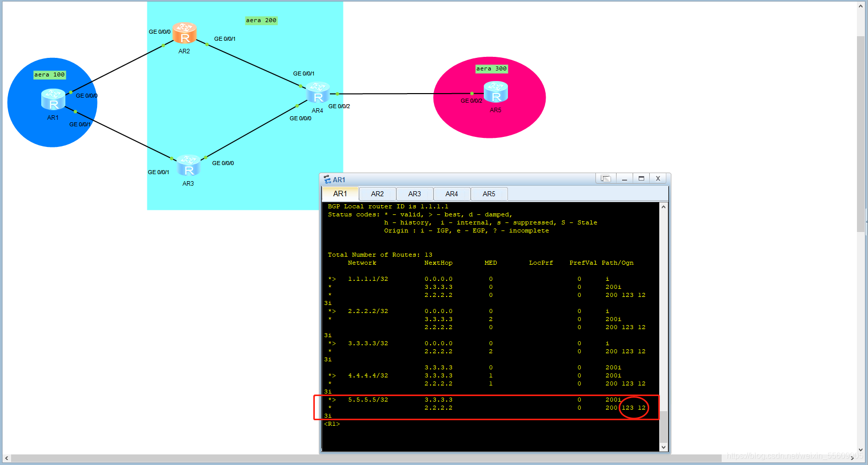Click the AR1 terminal window title icon
The image size is (868, 465).
point(327,179)
